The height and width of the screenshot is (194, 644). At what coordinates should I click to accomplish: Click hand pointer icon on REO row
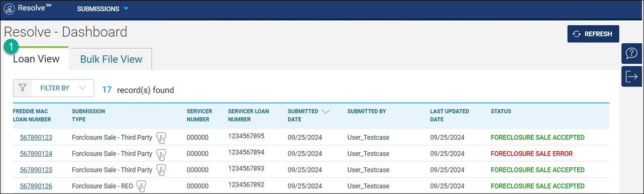[142, 186]
